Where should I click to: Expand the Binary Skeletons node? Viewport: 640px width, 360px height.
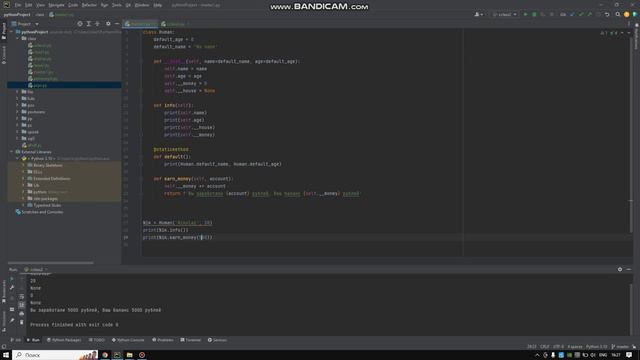click(23, 165)
